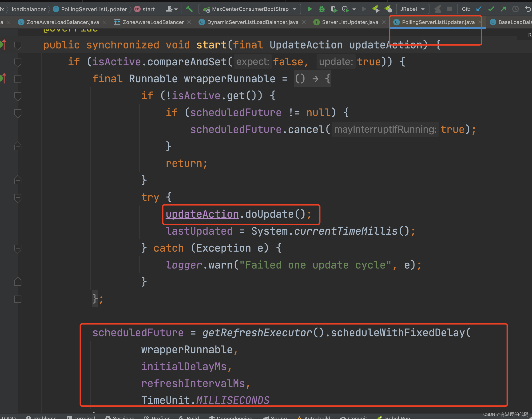This screenshot has height=419, width=532.
Task: Collapse the try block fold marker
Action: coord(18,197)
